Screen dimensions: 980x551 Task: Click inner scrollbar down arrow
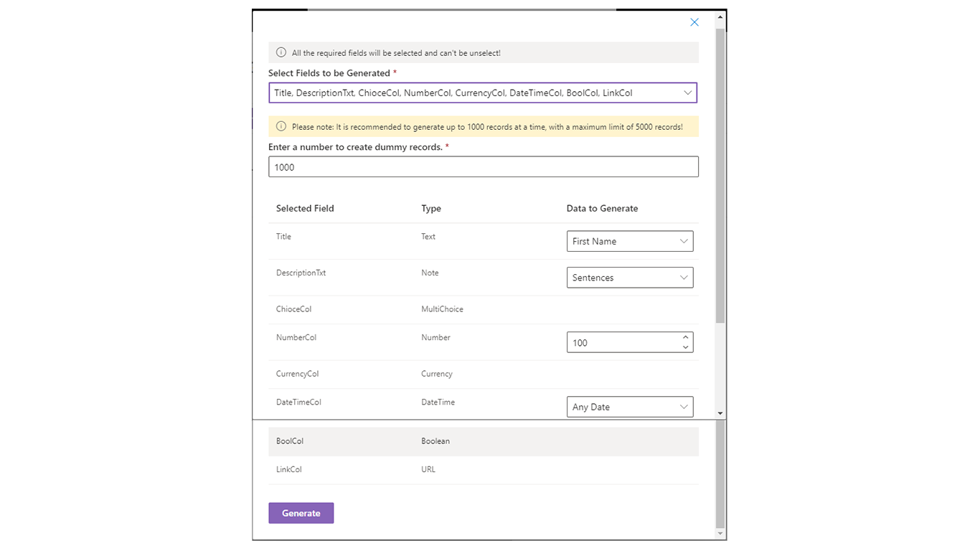click(x=720, y=413)
